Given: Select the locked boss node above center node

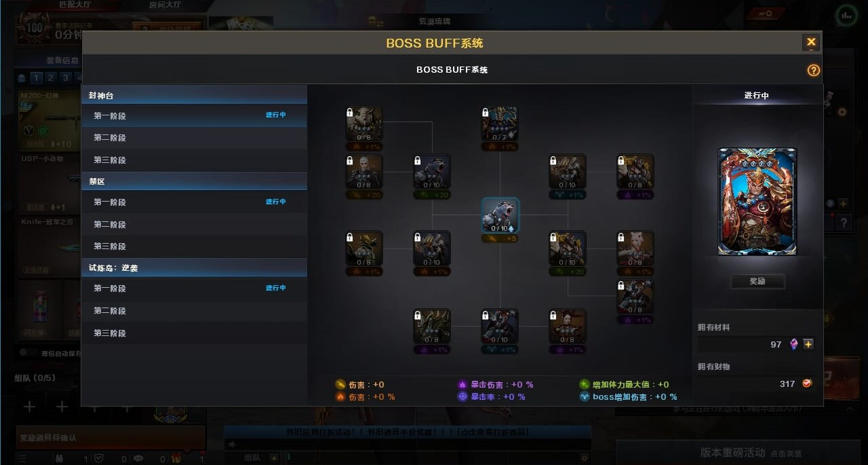Looking at the screenshot, I should click(500, 124).
